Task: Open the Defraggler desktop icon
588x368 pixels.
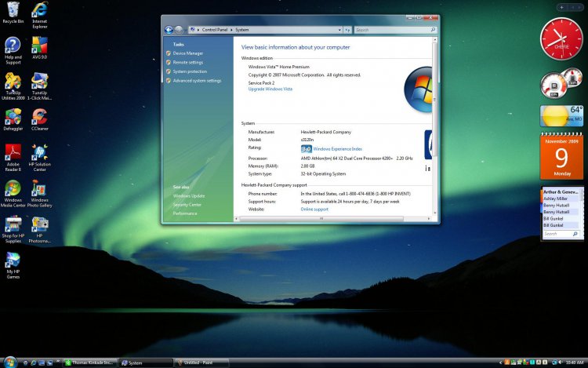Action: pyautogui.click(x=13, y=119)
